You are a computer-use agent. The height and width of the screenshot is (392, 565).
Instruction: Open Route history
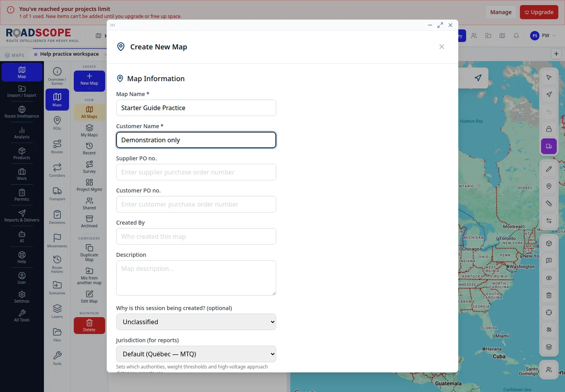tap(57, 264)
